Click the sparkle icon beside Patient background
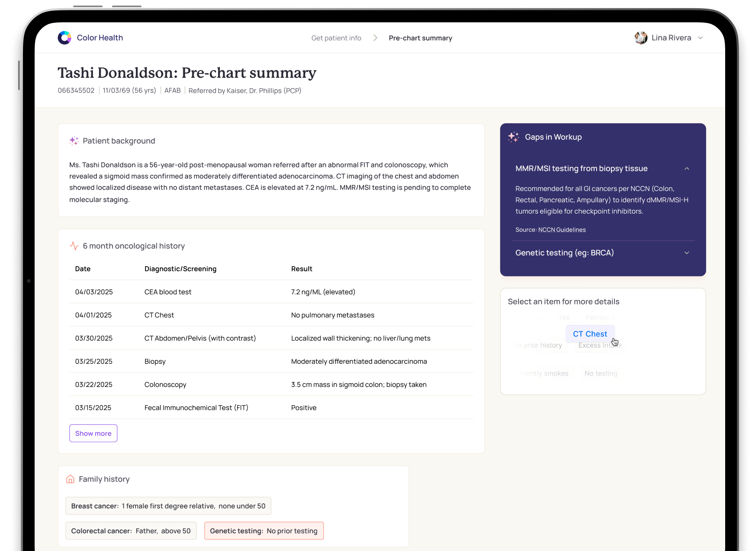Image resolution: width=756 pixels, height=551 pixels. 74,141
